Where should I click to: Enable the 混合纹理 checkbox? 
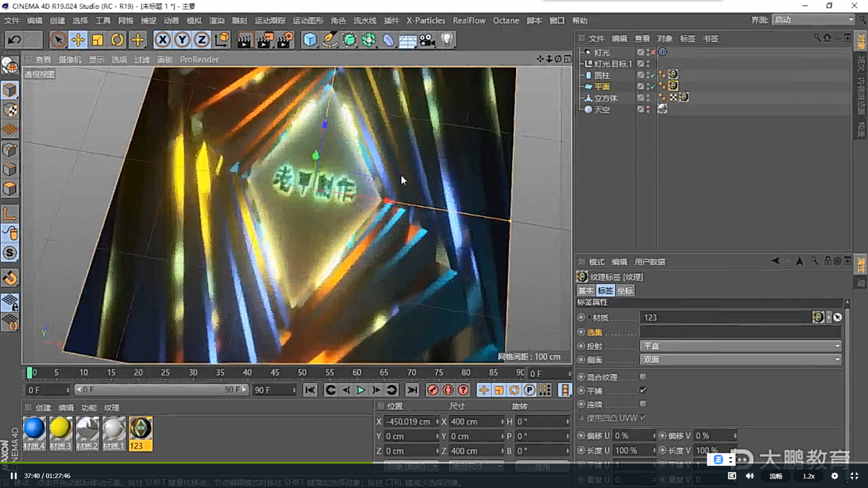[x=644, y=376]
